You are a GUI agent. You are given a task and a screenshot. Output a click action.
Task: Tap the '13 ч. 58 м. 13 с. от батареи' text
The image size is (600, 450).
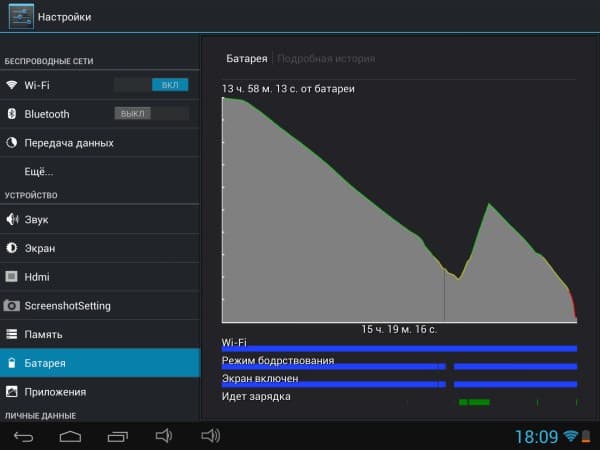click(x=288, y=89)
